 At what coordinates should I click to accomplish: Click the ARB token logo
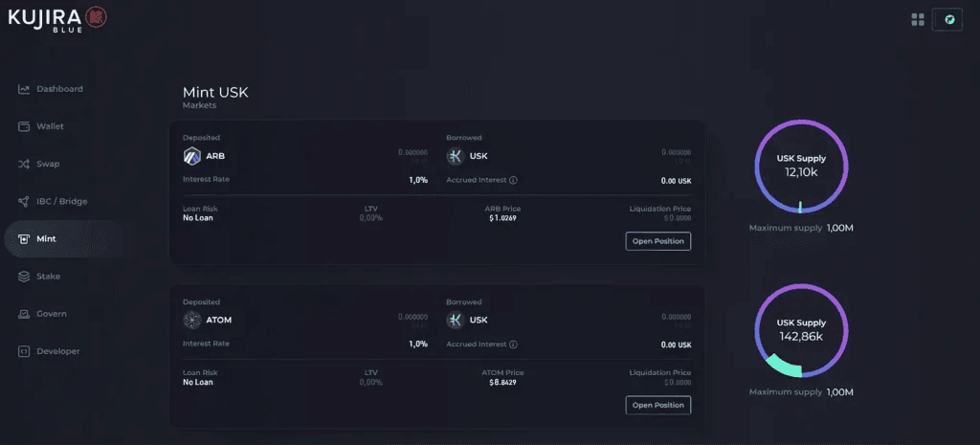[191, 156]
